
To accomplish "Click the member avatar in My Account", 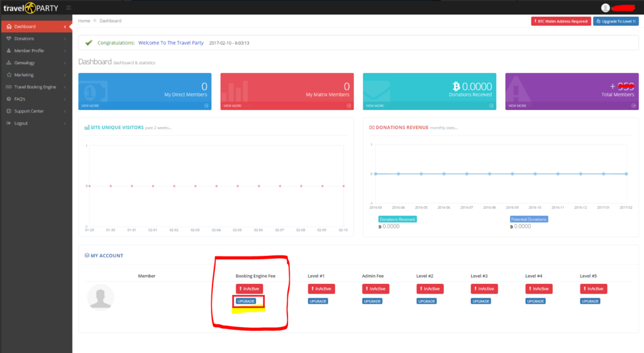I will tap(101, 298).
